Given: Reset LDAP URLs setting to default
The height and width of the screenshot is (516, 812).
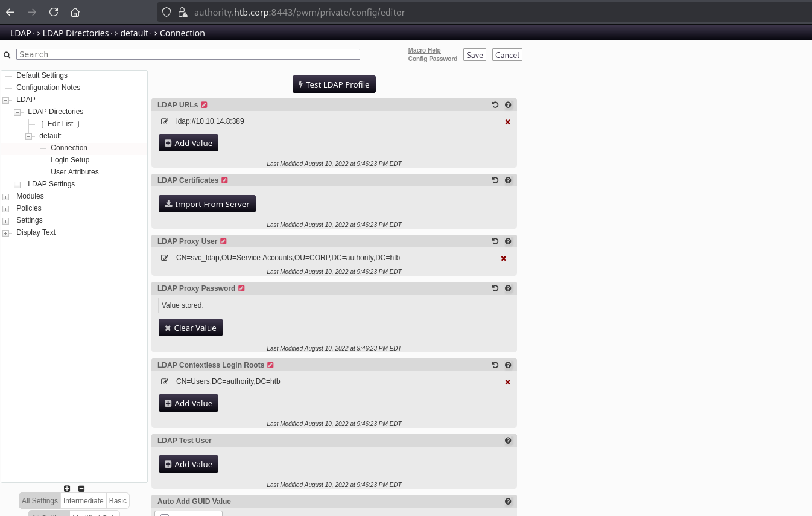Looking at the screenshot, I should point(495,105).
